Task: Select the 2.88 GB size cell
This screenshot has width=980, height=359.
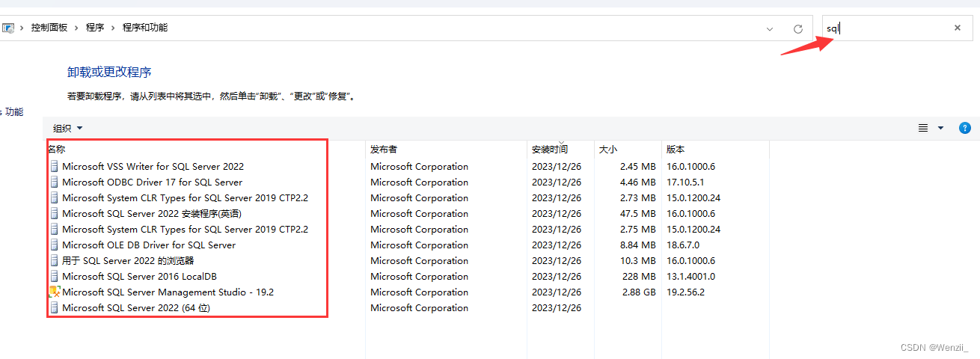Action: tap(638, 292)
